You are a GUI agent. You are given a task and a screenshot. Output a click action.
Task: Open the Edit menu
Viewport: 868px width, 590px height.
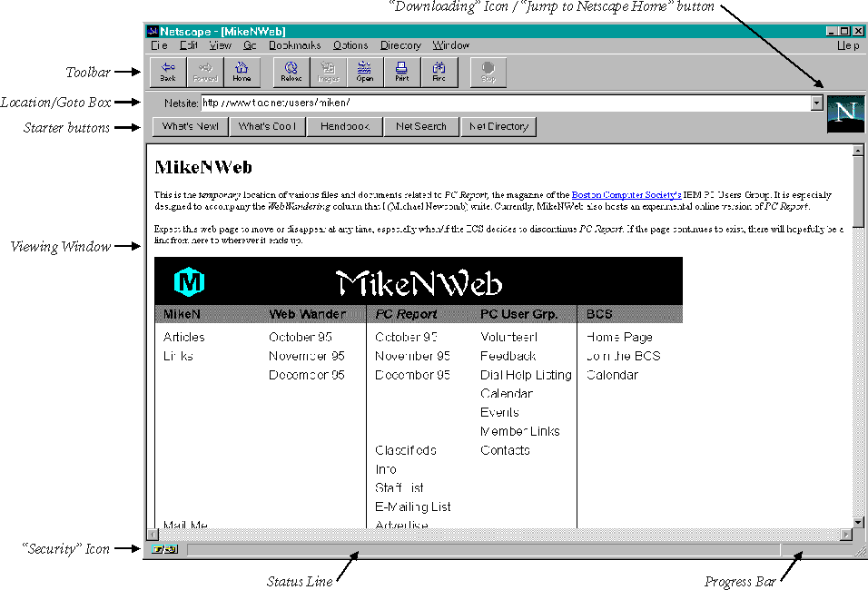click(x=189, y=45)
